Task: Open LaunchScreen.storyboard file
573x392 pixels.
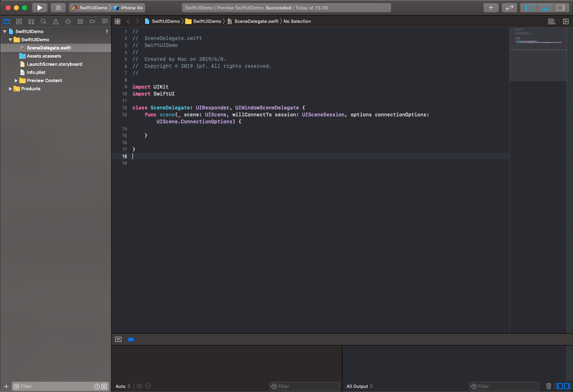Action: point(54,64)
